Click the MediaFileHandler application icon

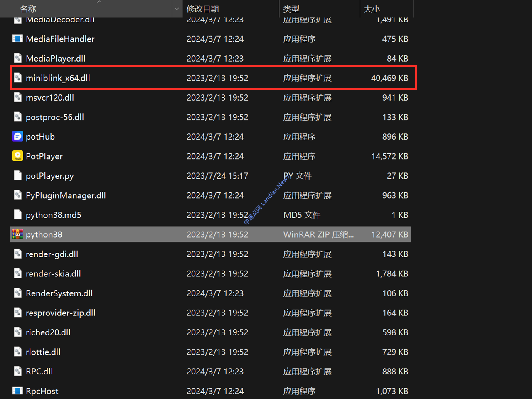(x=17, y=39)
